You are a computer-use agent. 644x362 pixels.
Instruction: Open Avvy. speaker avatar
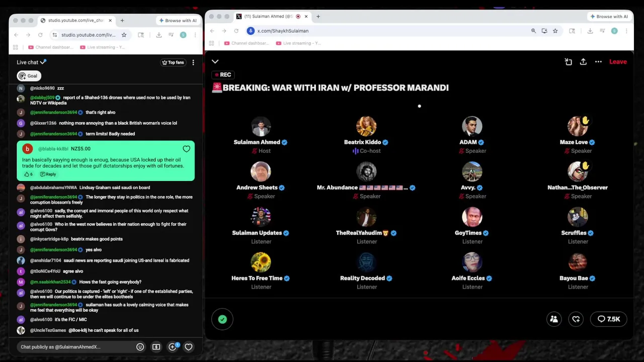click(472, 171)
